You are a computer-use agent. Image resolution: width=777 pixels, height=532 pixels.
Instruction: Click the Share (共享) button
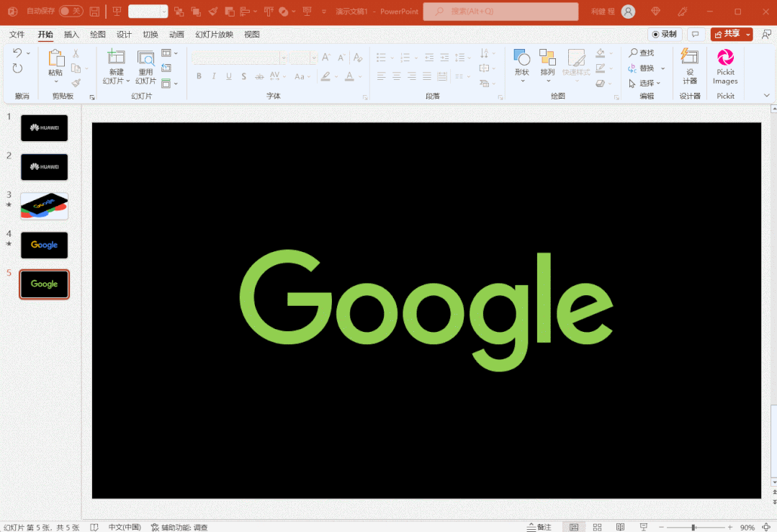(x=727, y=34)
